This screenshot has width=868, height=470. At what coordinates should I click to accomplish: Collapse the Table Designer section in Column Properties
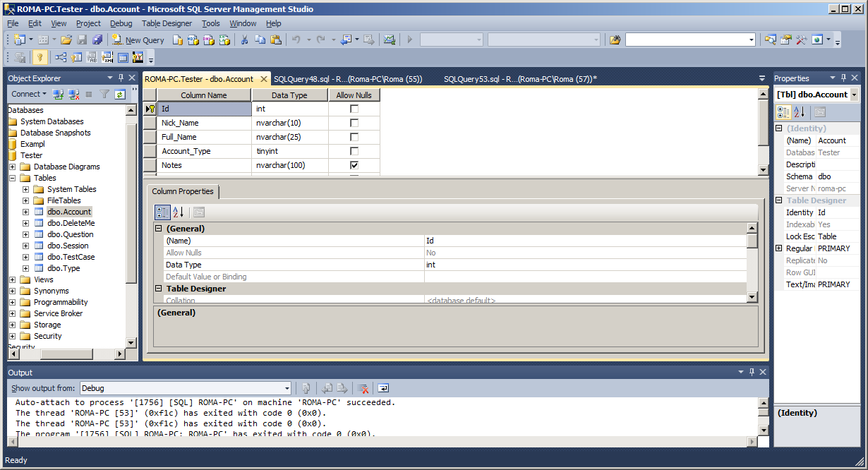[x=159, y=289]
